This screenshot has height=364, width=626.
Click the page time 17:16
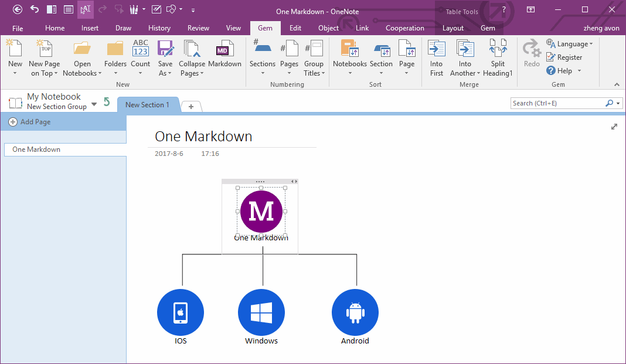[210, 154]
